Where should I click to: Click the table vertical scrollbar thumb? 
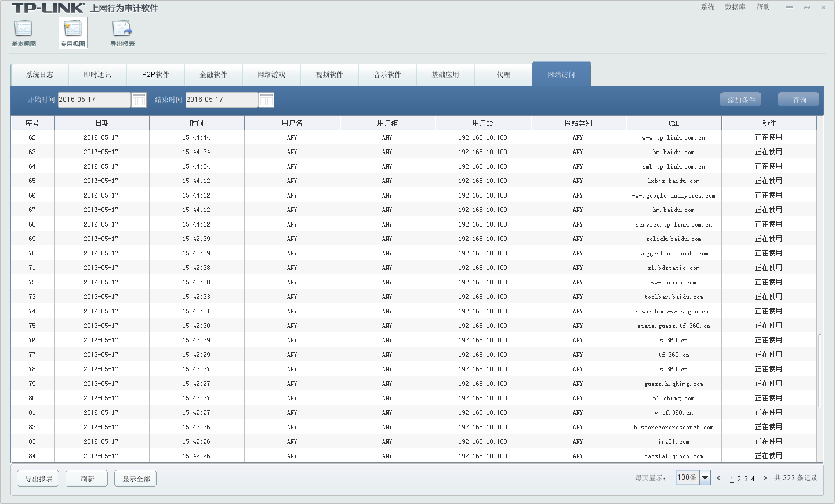click(x=819, y=371)
